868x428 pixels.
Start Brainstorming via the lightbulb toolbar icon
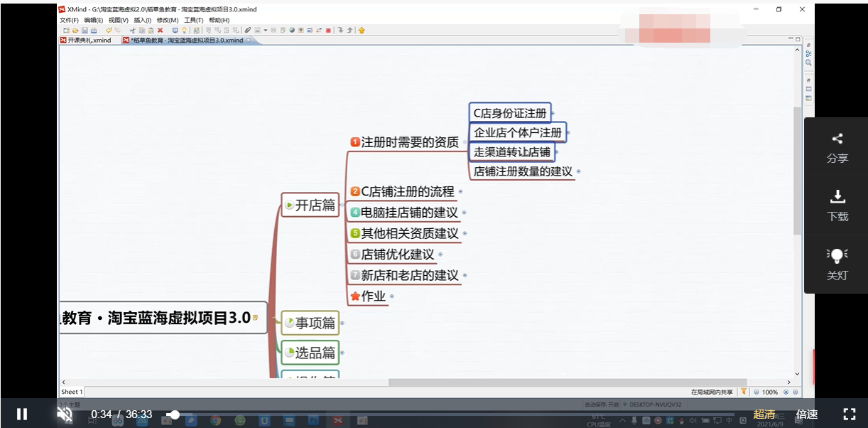(184, 31)
